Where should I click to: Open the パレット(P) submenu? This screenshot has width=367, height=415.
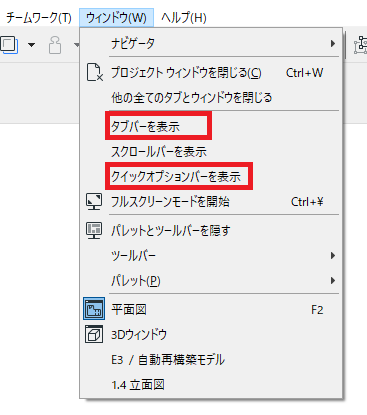(x=211, y=281)
